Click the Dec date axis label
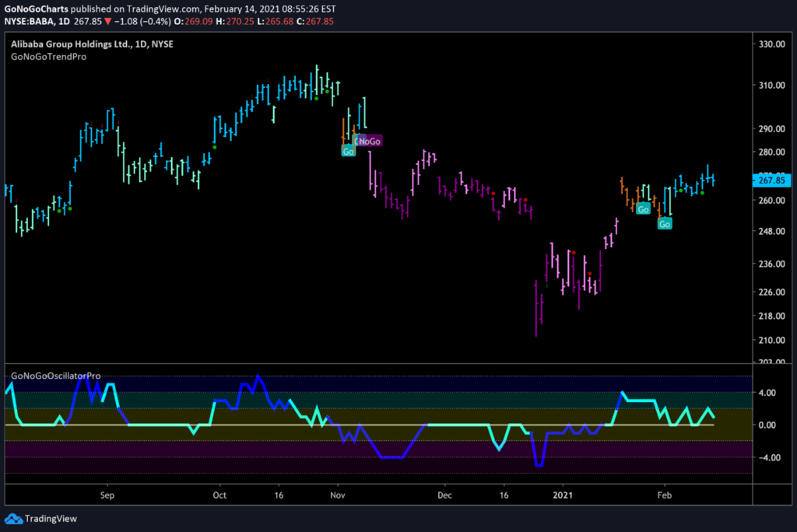 pos(444,495)
